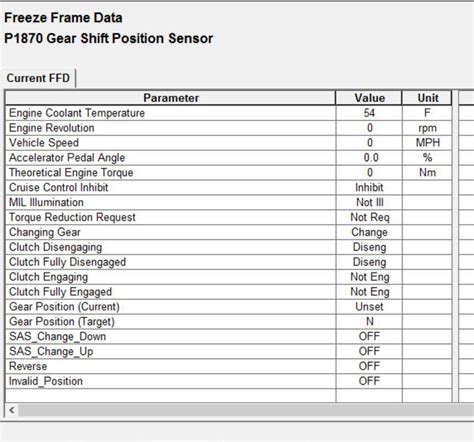Click the Clutch Fully Disengaged row
This screenshot has height=442, width=474.
229,262
